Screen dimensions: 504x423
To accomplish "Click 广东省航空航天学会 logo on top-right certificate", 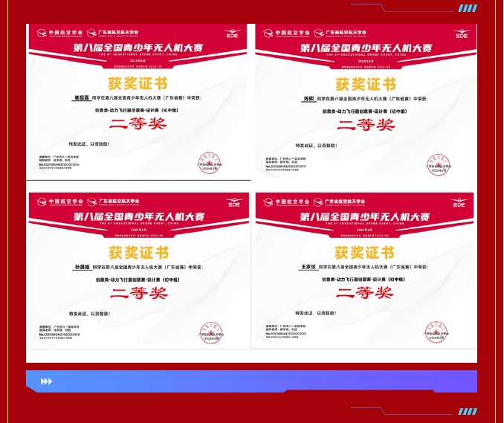I will tap(341, 33).
